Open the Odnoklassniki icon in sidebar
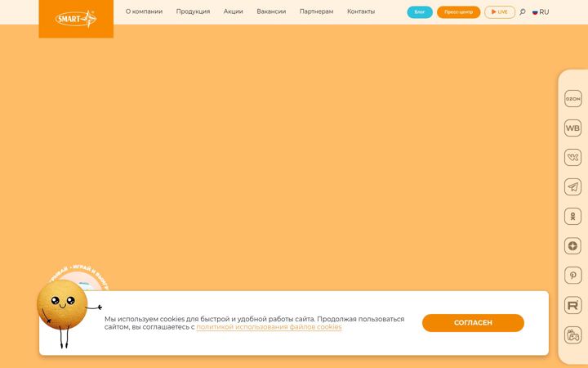This screenshot has height=368, width=588. coord(572,216)
